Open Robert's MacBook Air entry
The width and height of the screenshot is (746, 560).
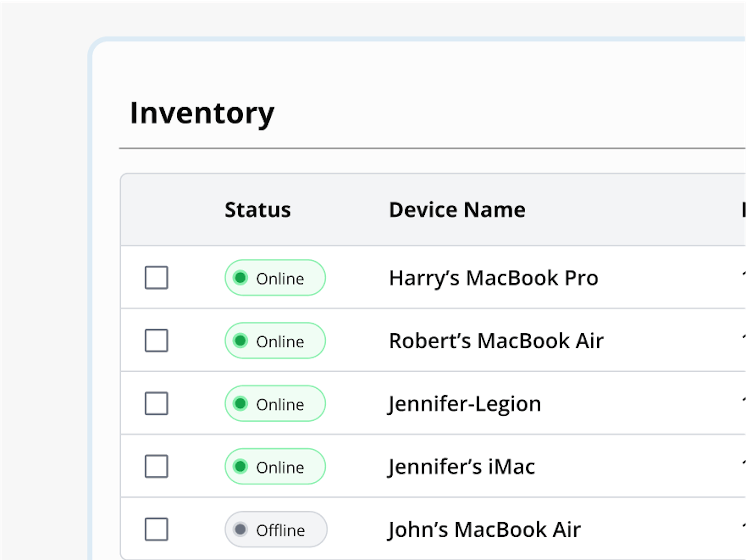pos(496,341)
